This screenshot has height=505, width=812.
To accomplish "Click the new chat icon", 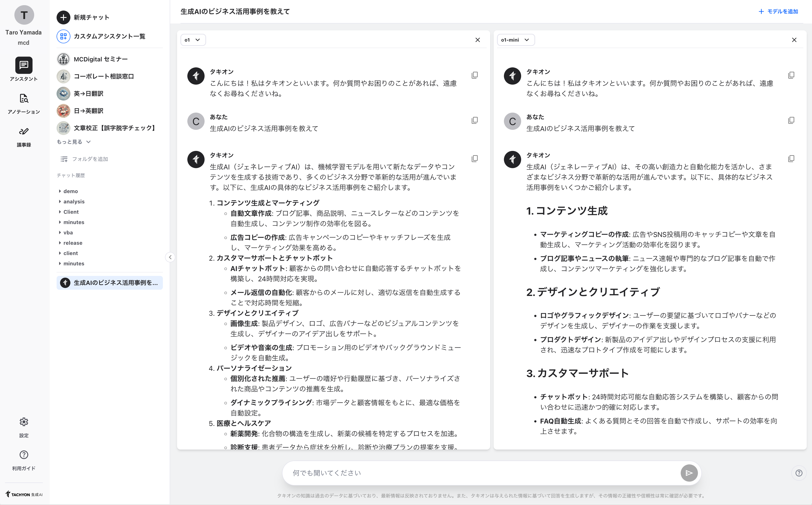I will tap(63, 17).
